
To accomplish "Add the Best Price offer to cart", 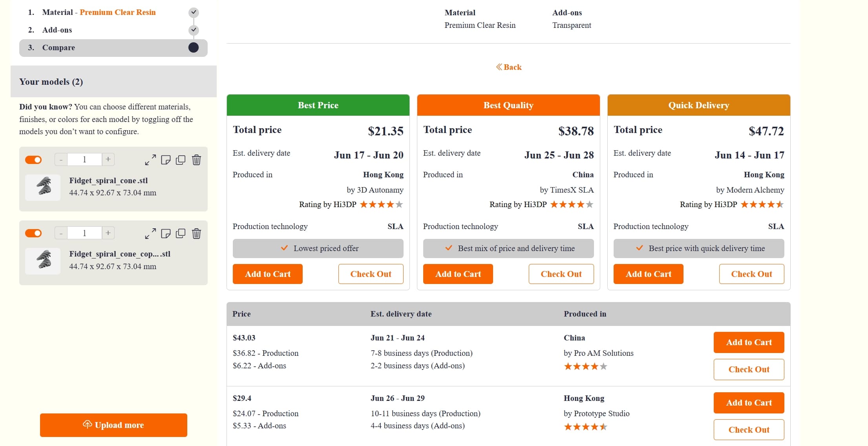I will click(267, 274).
